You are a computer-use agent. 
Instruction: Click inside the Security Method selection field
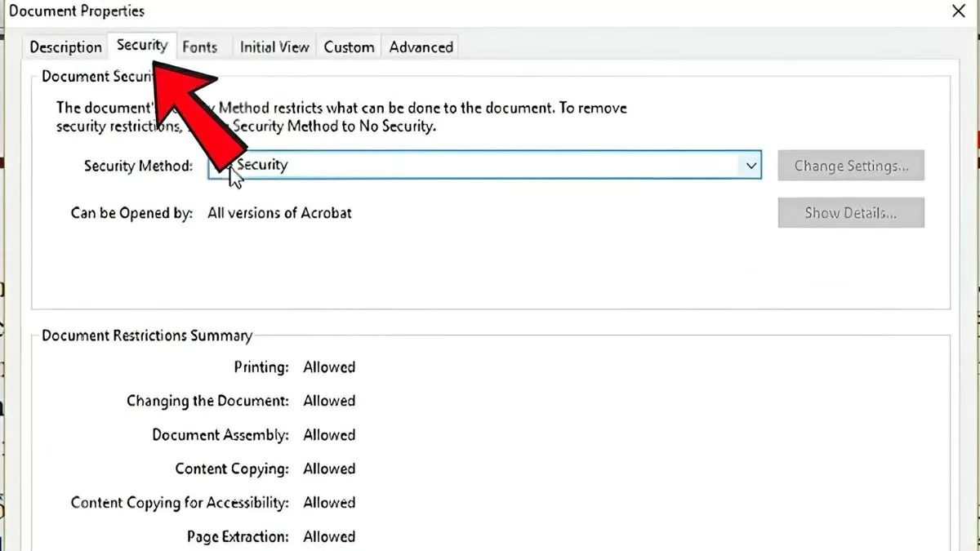490,165
